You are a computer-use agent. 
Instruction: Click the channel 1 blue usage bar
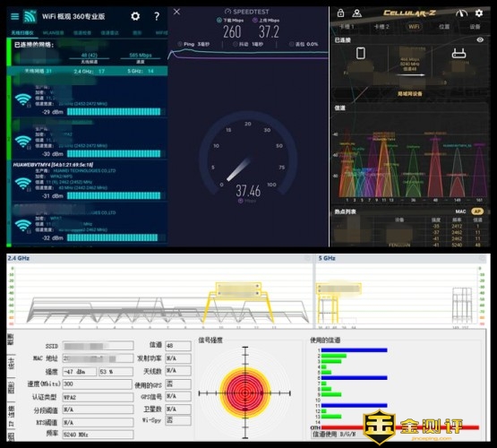point(355,350)
